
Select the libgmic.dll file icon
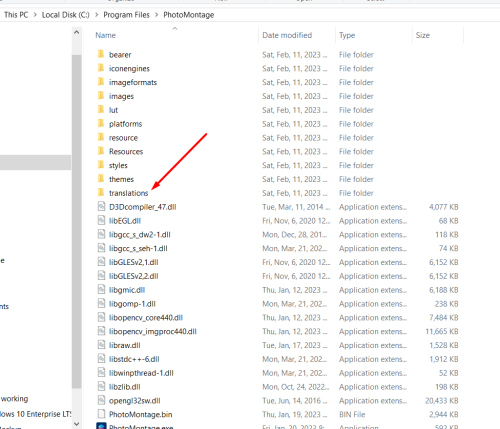(x=101, y=289)
